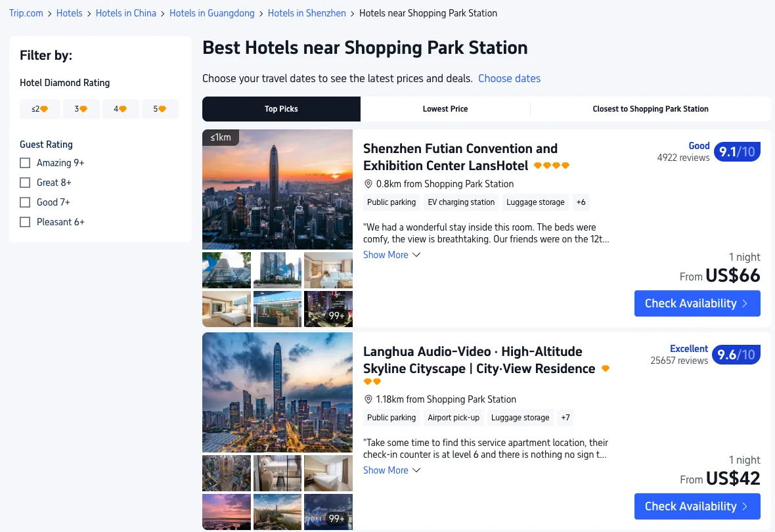The height and width of the screenshot is (532, 775).
Task: Open Hotels in Shenzhen breadcrumb
Action: coord(307,13)
